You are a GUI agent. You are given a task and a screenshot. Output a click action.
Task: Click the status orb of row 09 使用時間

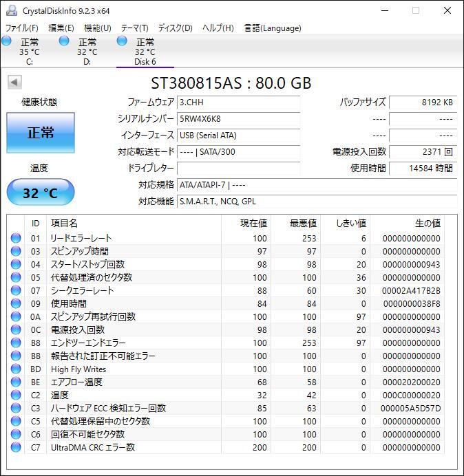pyautogui.click(x=16, y=303)
